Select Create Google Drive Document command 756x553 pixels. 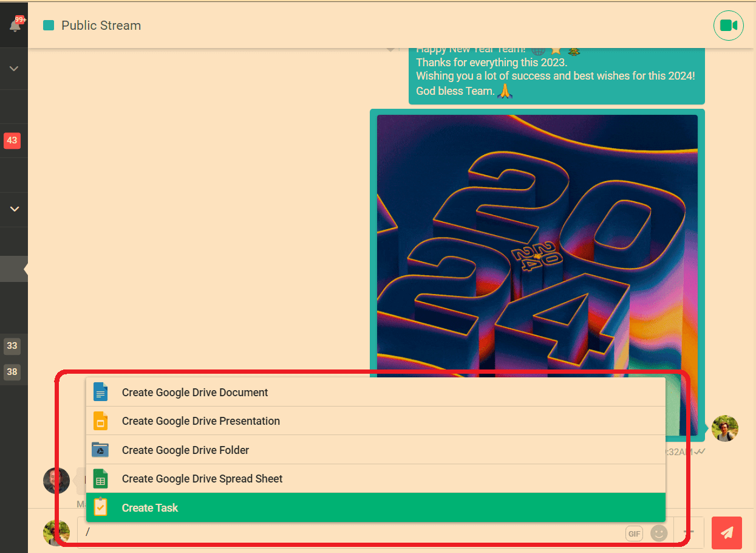[x=195, y=393]
